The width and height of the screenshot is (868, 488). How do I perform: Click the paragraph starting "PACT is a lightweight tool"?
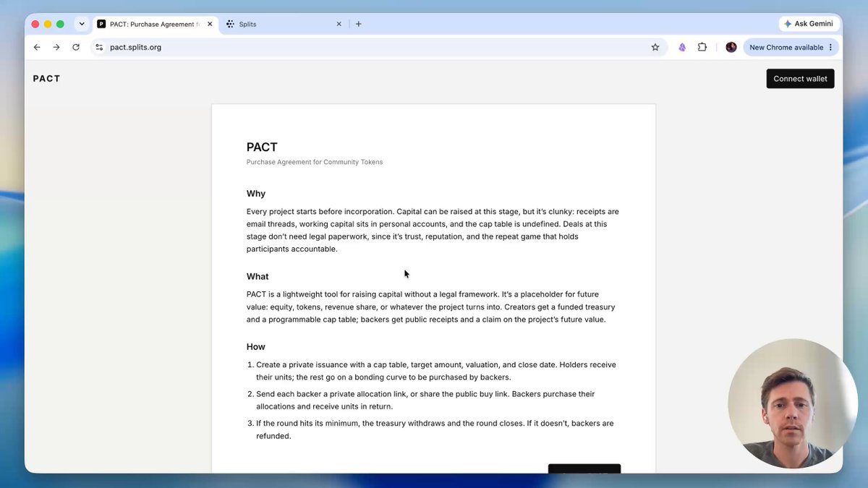coord(431,307)
